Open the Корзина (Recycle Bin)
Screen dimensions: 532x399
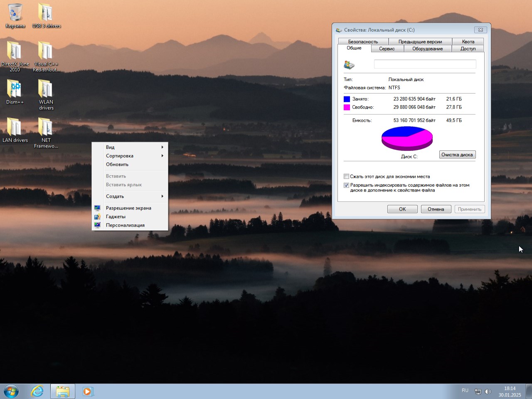tap(15, 12)
